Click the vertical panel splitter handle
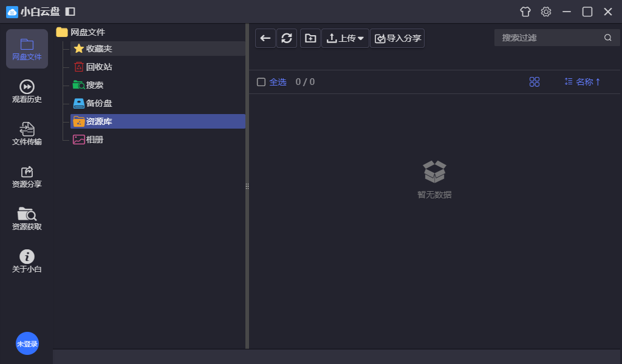Screen dimensions: 622x364 (x=247, y=186)
